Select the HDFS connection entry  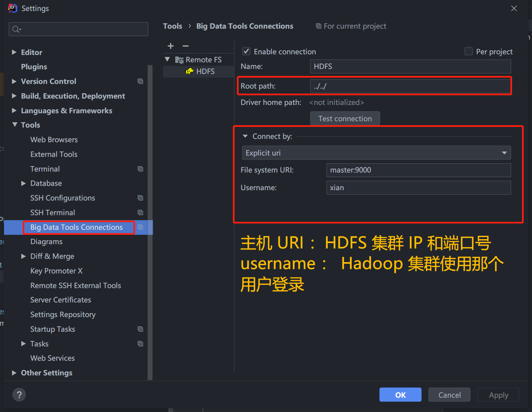click(199, 71)
